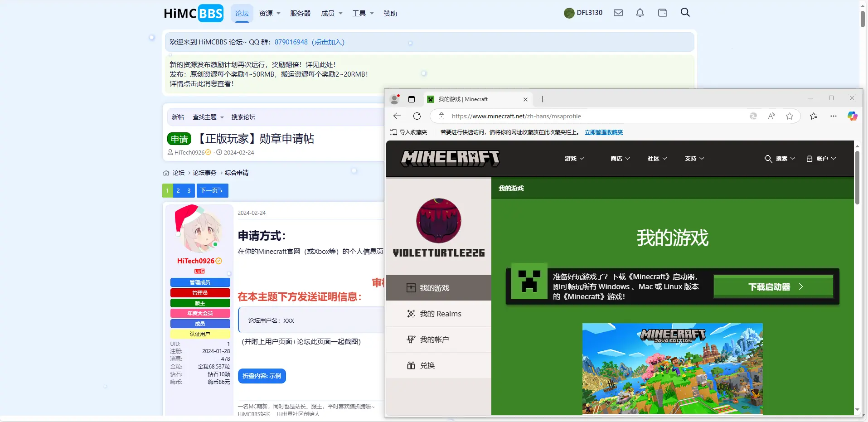Open Minecraft site search icon
This screenshot has width=868, height=422.
coord(768,159)
